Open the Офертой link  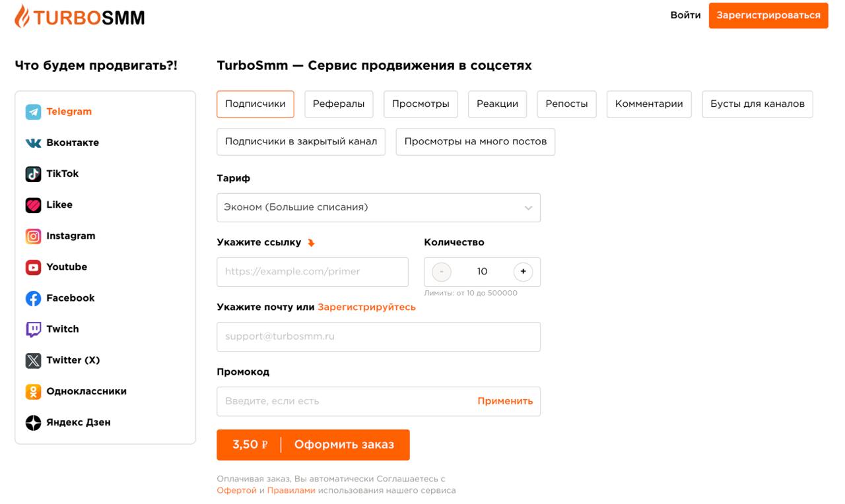(x=236, y=491)
